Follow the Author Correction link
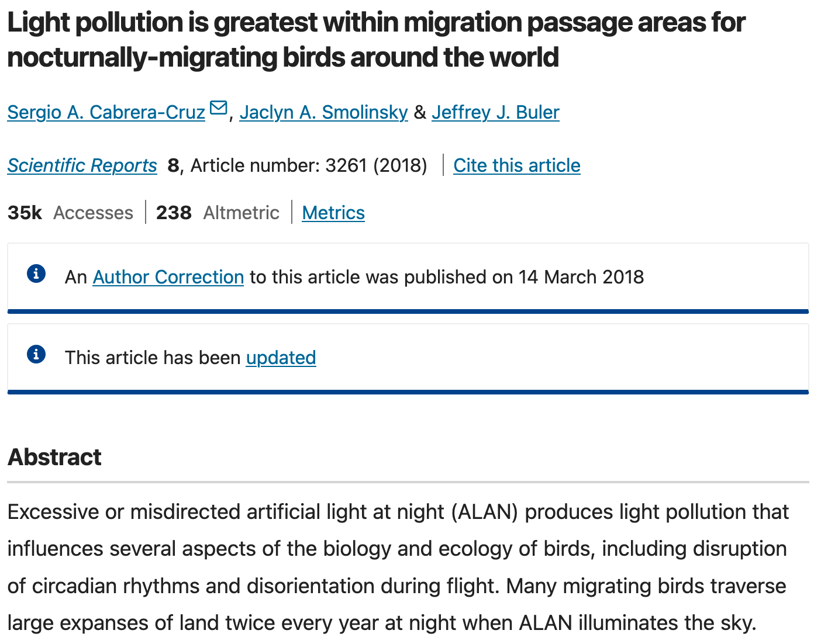814x644 pixels. [168, 277]
